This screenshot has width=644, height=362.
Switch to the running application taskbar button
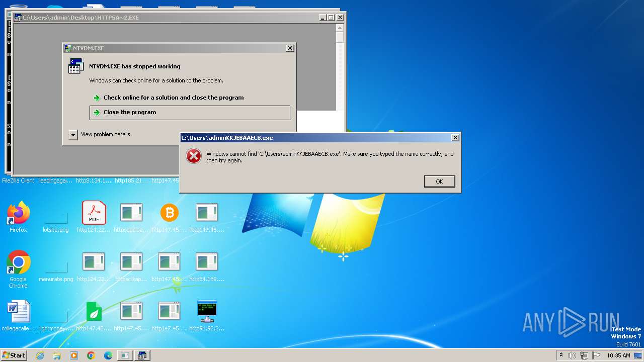tap(125, 355)
